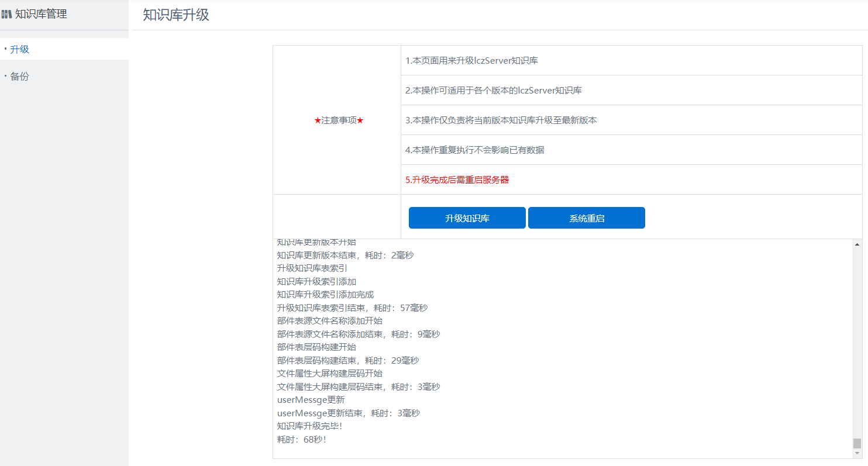868x466 pixels.
Task: Click the log scrollbar down arrow
Action: [x=857, y=453]
